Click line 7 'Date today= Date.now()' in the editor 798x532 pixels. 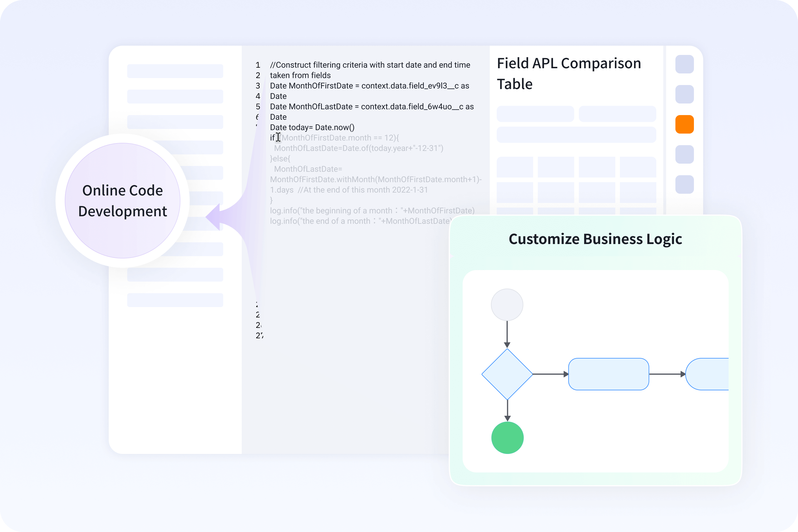tap(312, 127)
